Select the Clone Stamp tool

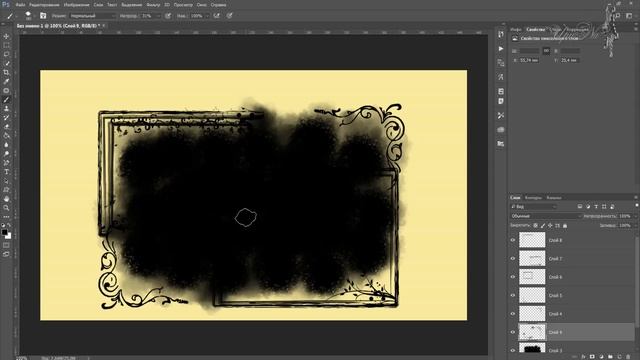tap(6, 109)
